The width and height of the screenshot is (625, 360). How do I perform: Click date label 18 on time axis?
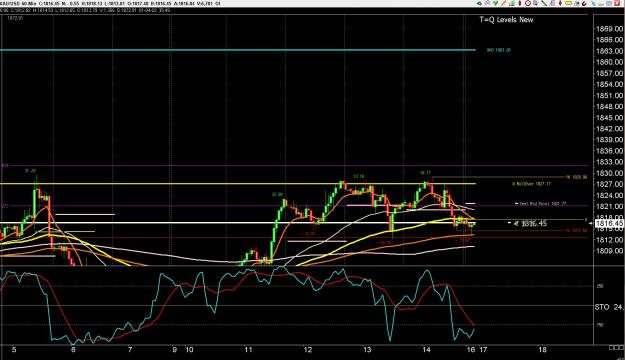[x=542, y=350]
